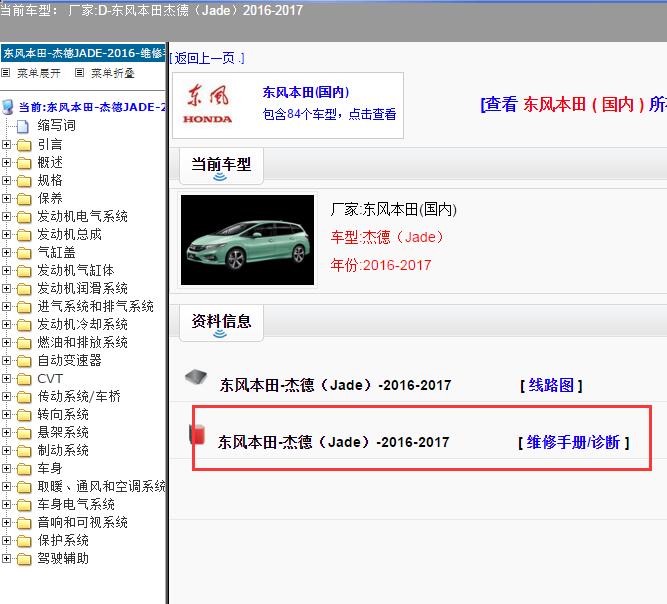Image resolution: width=667 pixels, height=604 pixels.
Task: Expand the 引言 tree node
Action: (x=6, y=145)
